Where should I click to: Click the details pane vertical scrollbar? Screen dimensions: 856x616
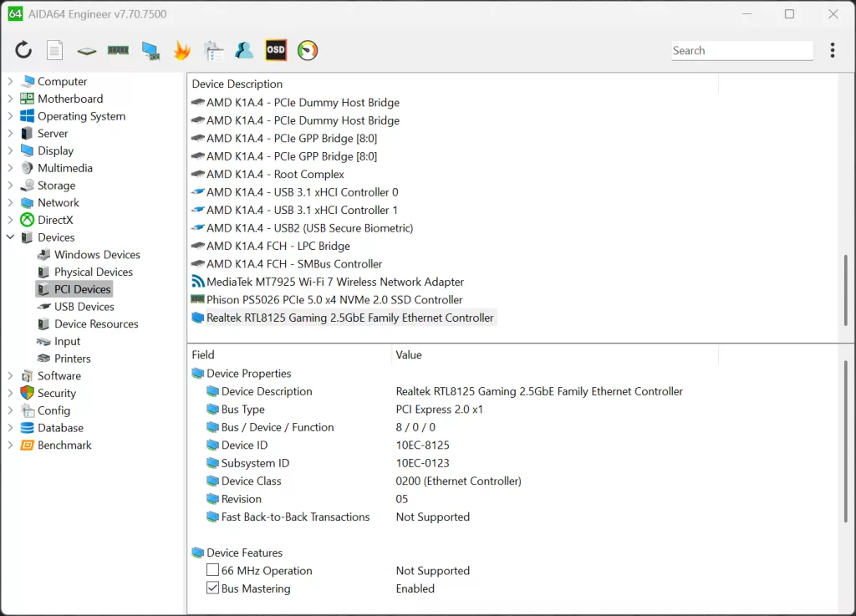click(846, 440)
